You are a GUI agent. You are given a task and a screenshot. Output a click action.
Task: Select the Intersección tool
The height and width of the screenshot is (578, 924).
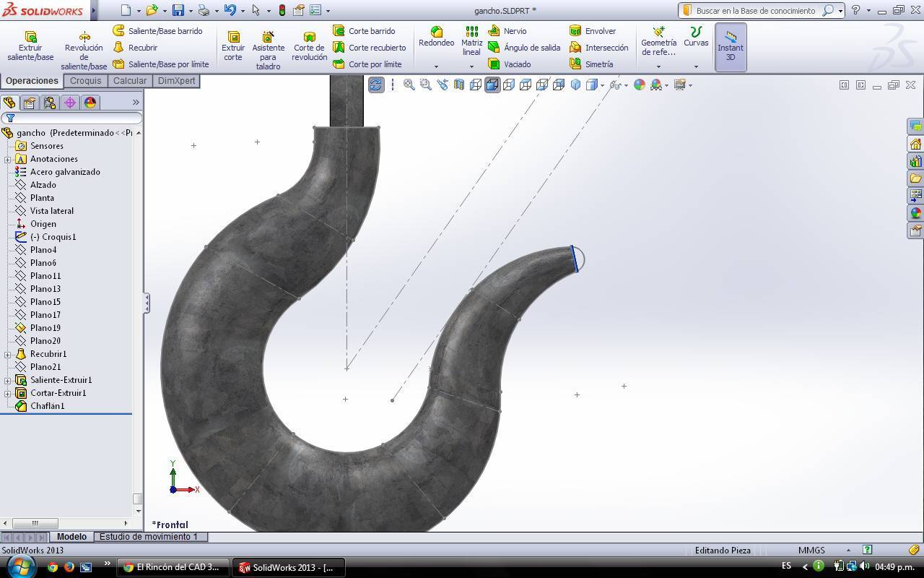coord(598,48)
